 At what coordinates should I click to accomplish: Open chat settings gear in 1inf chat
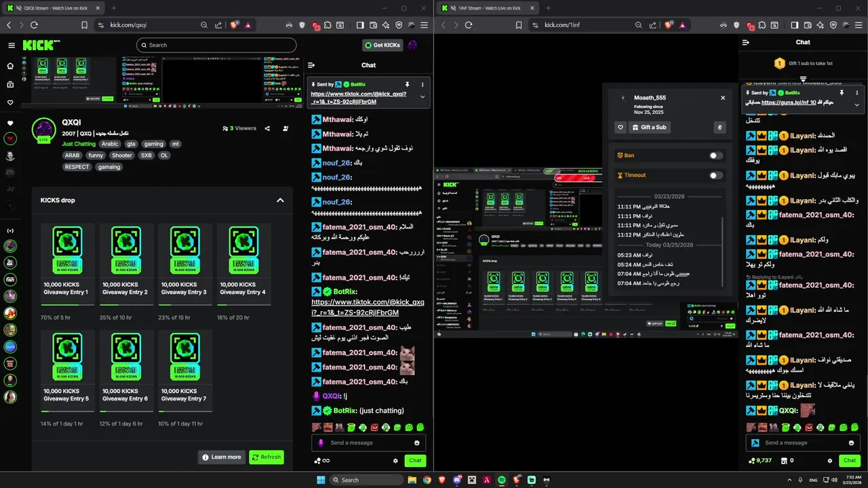click(830, 461)
